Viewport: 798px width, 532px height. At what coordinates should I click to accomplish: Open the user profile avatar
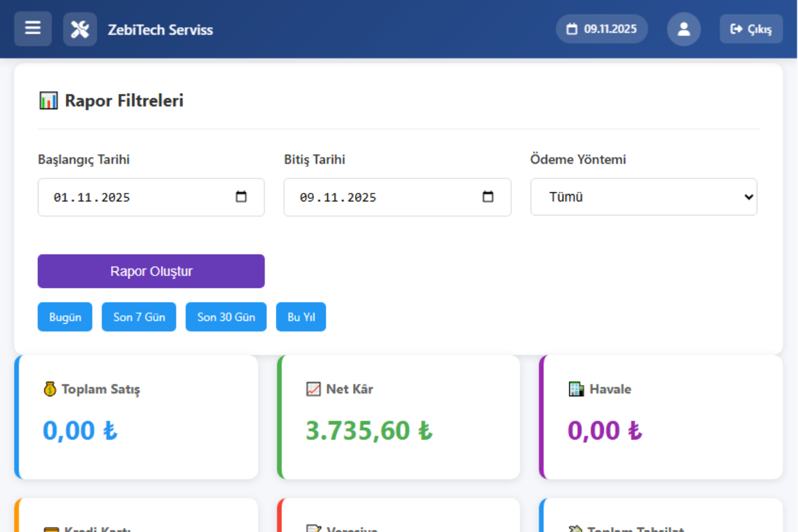tap(684, 29)
